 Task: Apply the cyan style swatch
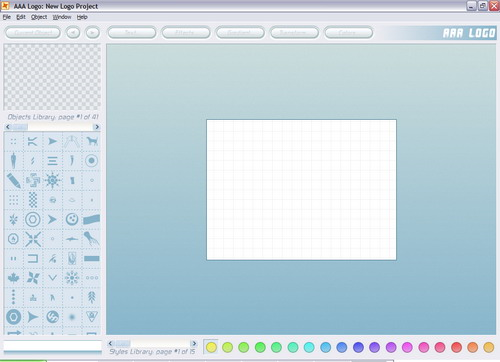coord(309,347)
